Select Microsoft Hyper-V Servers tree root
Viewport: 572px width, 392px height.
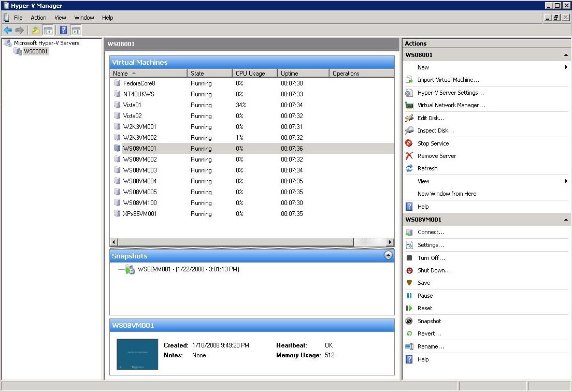click(x=46, y=43)
